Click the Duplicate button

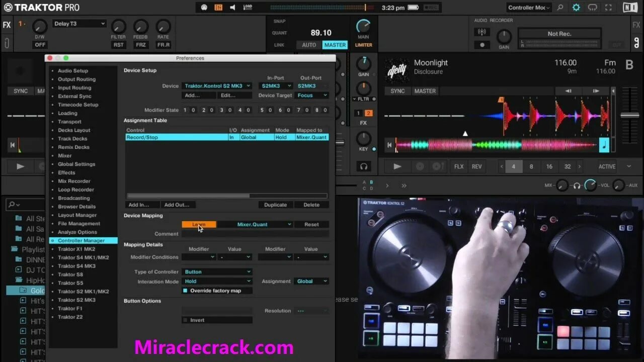point(276,205)
